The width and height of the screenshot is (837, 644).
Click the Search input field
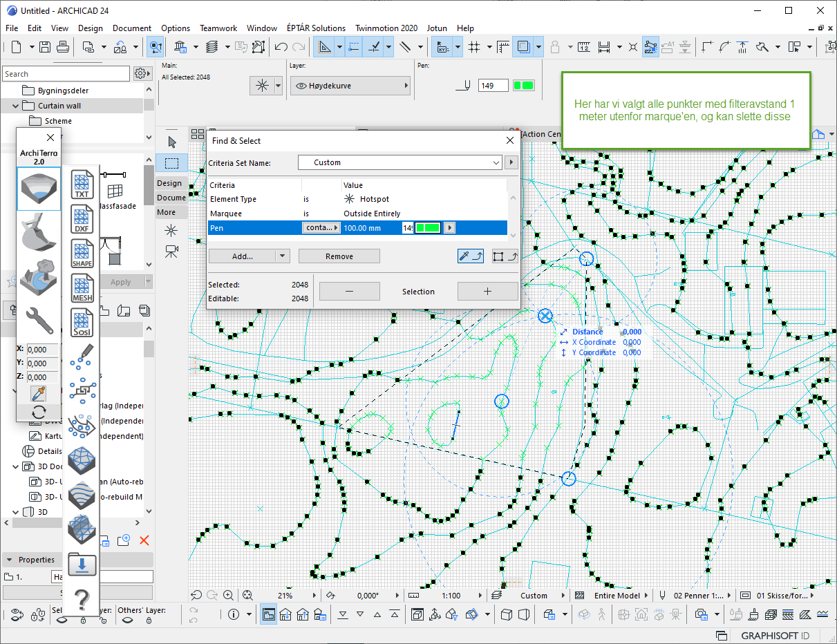click(x=66, y=74)
